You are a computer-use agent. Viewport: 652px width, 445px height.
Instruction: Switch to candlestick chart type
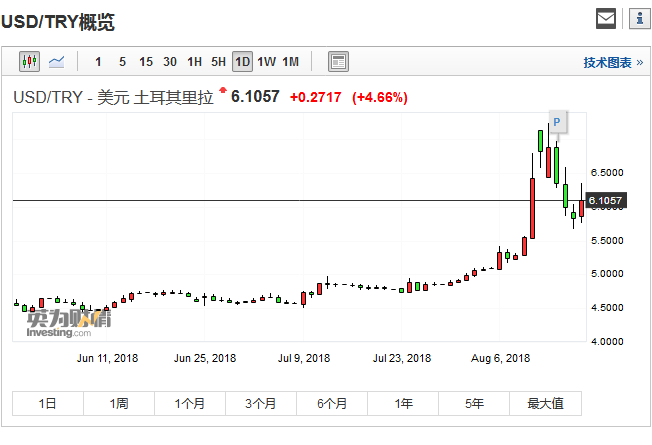point(29,62)
